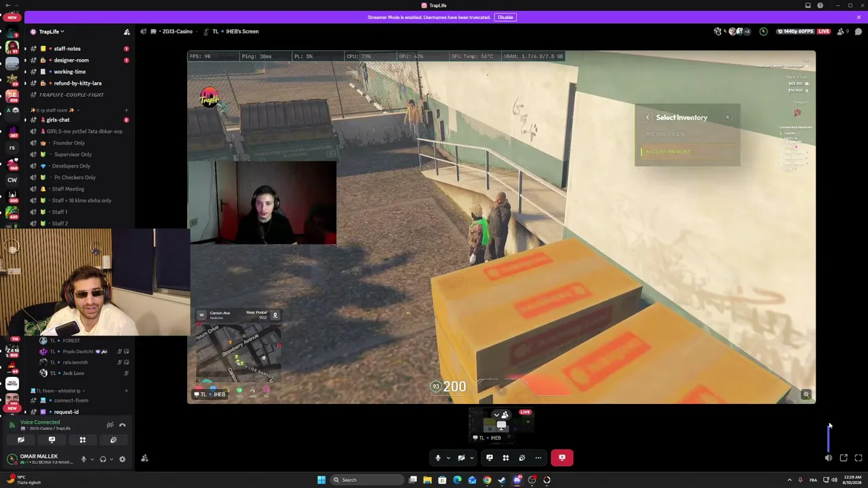Viewport: 868px width, 488px height.
Task: Launch an activity from call controls
Action: point(506,457)
